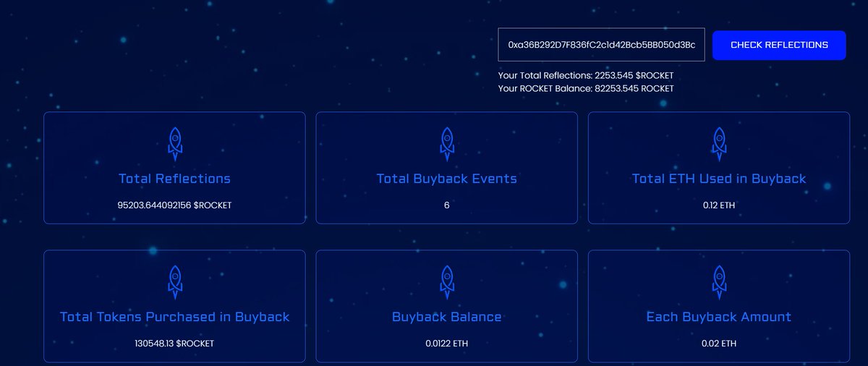Click the 0.12 ETH value
Image resolution: width=868 pixels, height=366 pixels.
coord(719,205)
